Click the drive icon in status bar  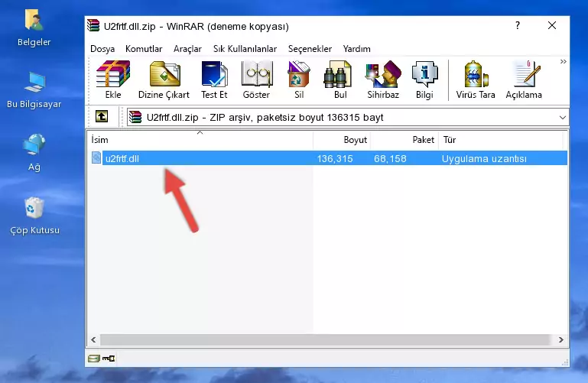click(x=93, y=359)
